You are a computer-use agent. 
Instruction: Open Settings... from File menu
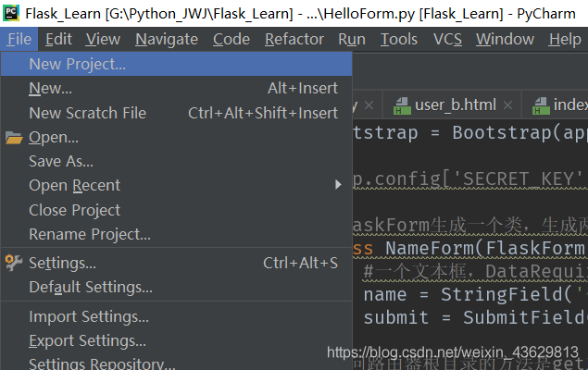176,263
